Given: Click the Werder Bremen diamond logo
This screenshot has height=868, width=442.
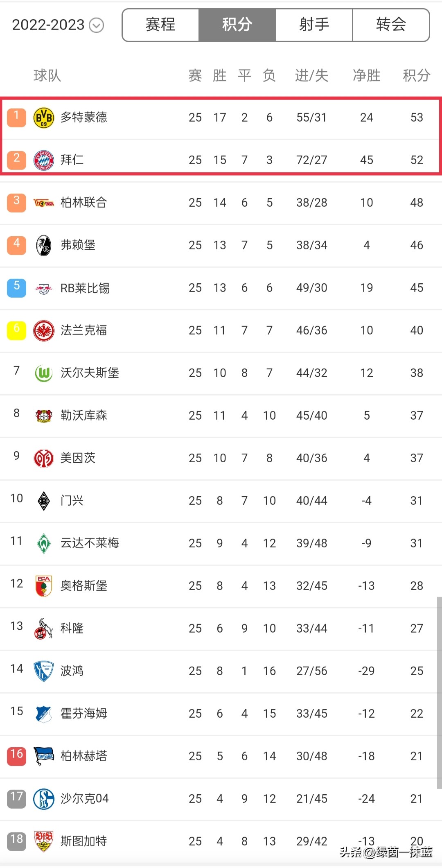Looking at the screenshot, I should tap(43, 543).
